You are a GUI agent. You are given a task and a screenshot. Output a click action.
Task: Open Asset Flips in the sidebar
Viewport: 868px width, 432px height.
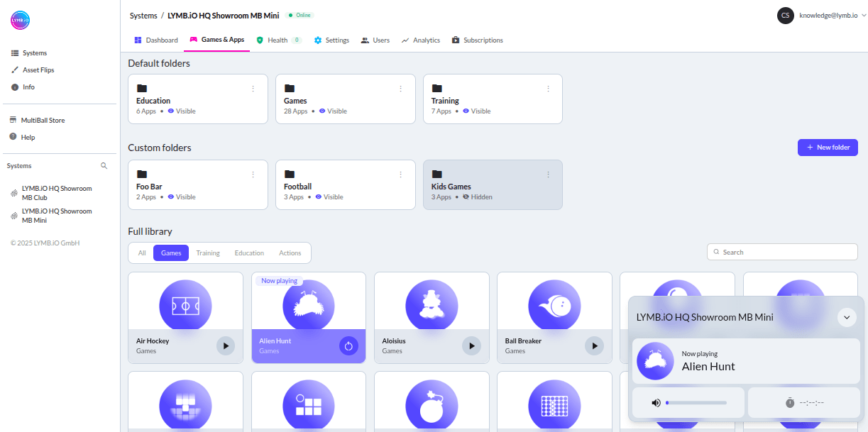tap(33, 70)
